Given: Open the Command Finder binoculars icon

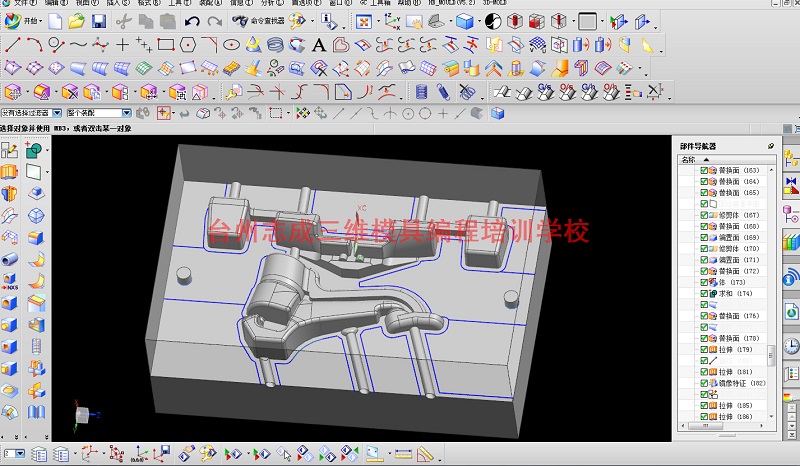Looking at the screenshot, I should pyautogui.click(x=240, y=21).
